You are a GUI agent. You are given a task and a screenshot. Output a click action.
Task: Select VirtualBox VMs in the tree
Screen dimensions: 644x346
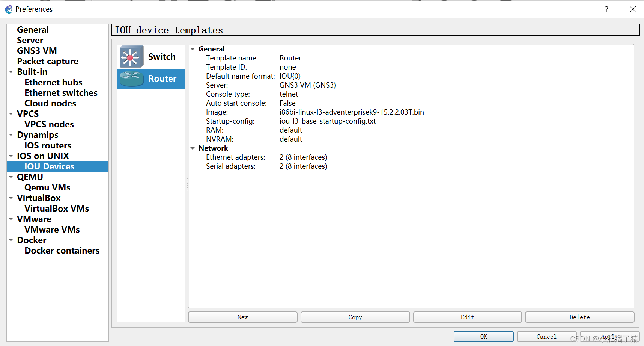tap(57, 209)
